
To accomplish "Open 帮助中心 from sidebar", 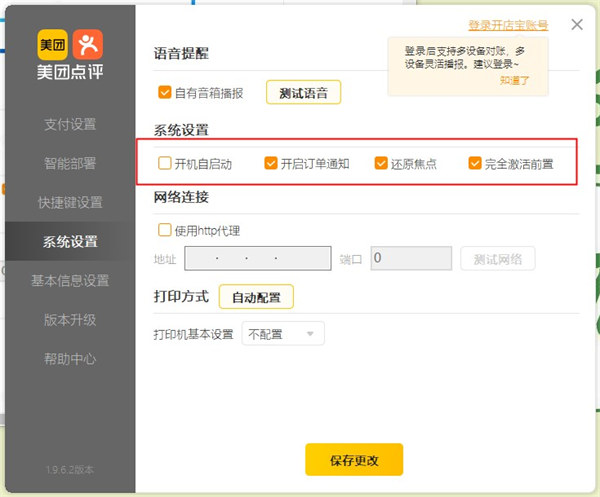I will click(x=70, y=359).
